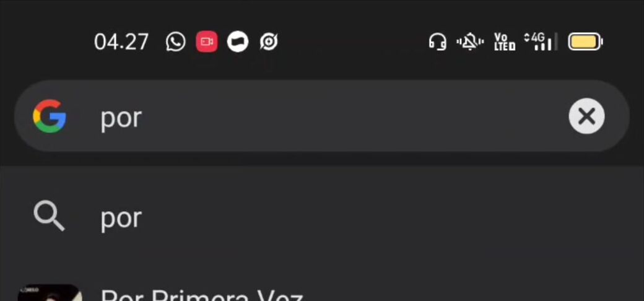Image resolution: width=644 pixels, height=301 pixels.
Task: Tap the 4G signal strength icon
Action: (541, 42)
